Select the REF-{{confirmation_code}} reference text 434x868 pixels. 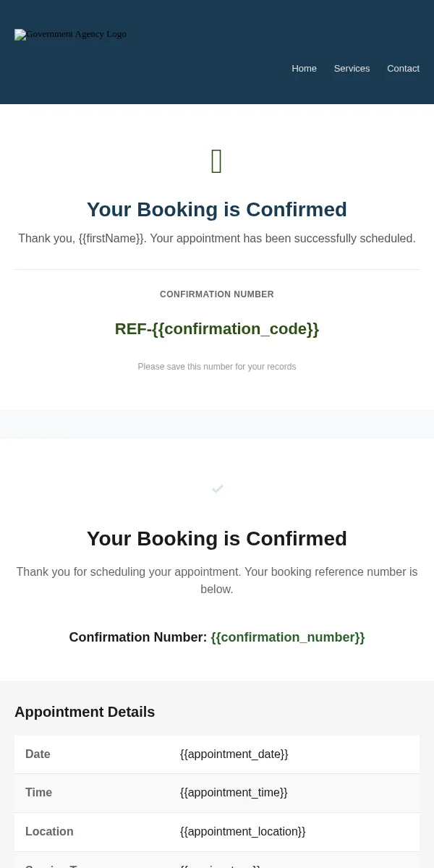217,329
